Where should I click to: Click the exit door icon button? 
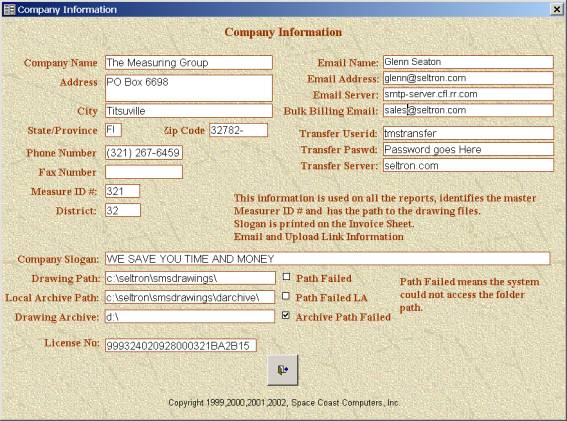click(283, 370)
